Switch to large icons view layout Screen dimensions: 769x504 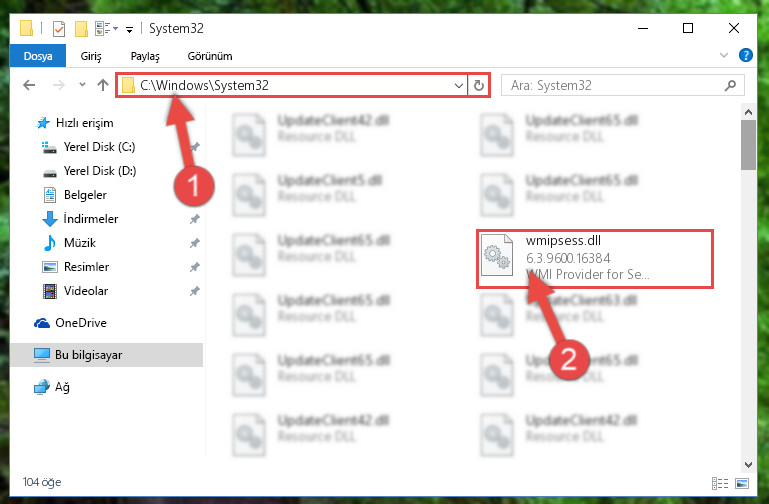[x=742, y=483]
